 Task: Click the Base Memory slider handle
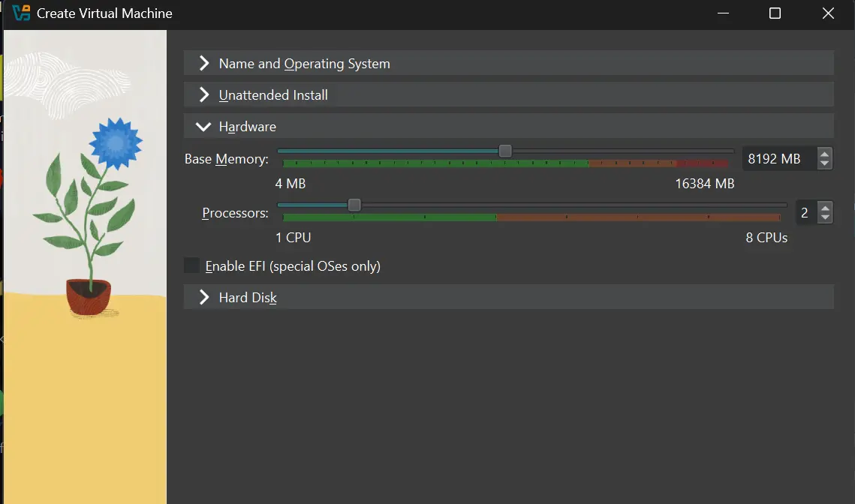tap(505, 151)
